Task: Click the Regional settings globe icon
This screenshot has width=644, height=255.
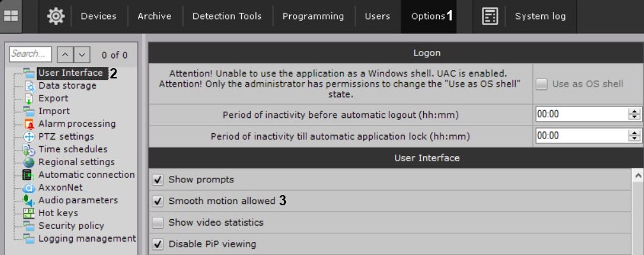Action: pos(29,162)
